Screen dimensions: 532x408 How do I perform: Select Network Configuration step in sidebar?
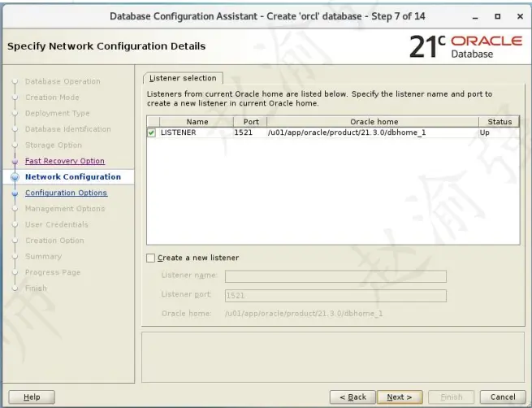73,177
